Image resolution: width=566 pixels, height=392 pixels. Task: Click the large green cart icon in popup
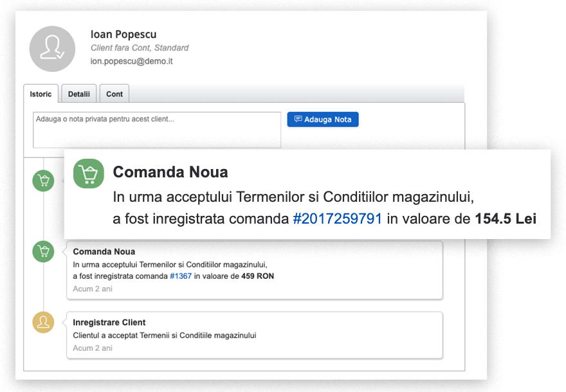(x=89, y=174)
